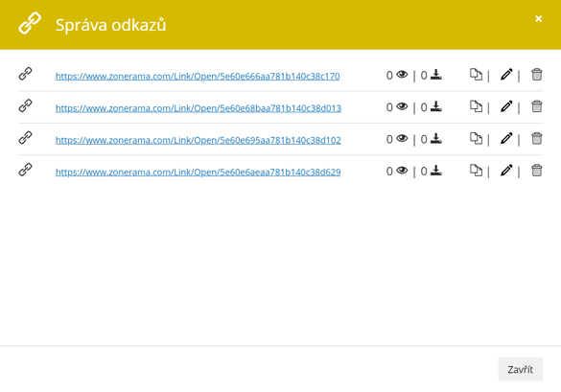Delete the link ending in c38d013
This screenshot has height=392, width=561.
tap(536, 106)
